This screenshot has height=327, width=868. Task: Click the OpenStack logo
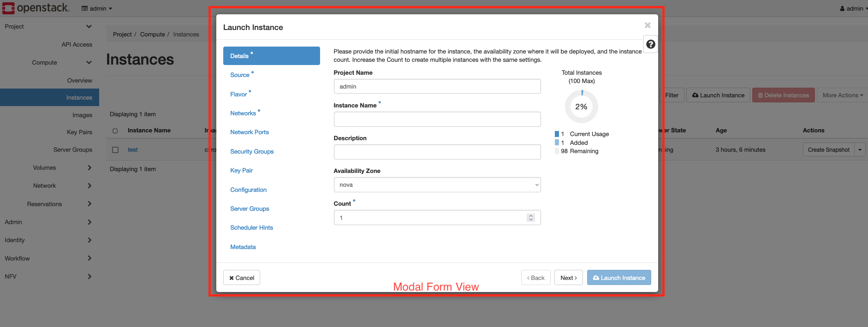36,8
